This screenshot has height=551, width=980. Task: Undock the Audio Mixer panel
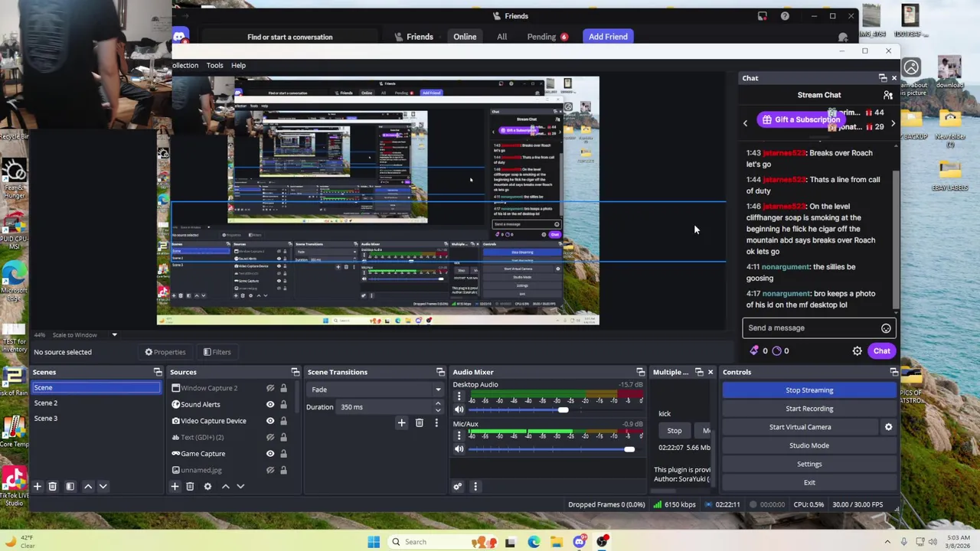tap(640, 372)
